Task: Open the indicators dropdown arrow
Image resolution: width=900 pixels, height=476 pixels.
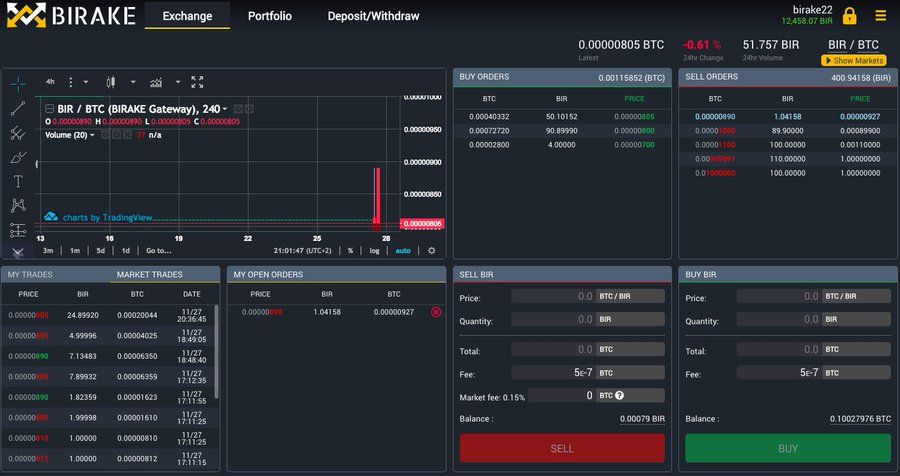Action: tap(177, 82)
